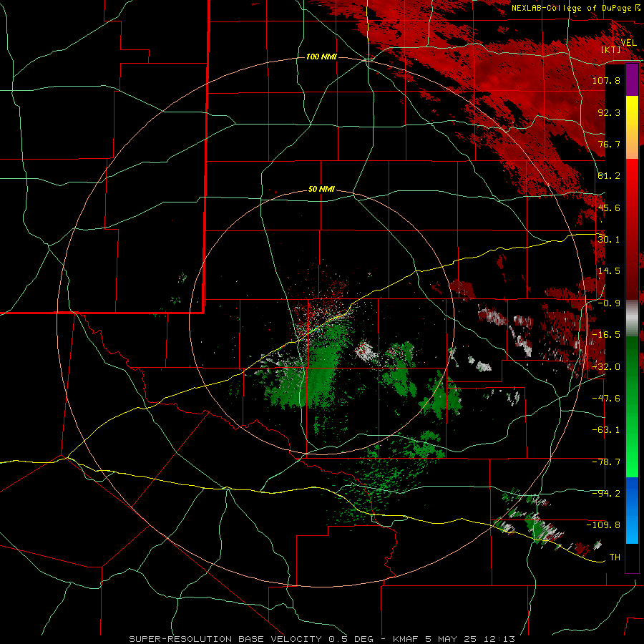644x644 pixels.
Task: Click the -47.6 velocity scale value
Action: coord(606,399)
